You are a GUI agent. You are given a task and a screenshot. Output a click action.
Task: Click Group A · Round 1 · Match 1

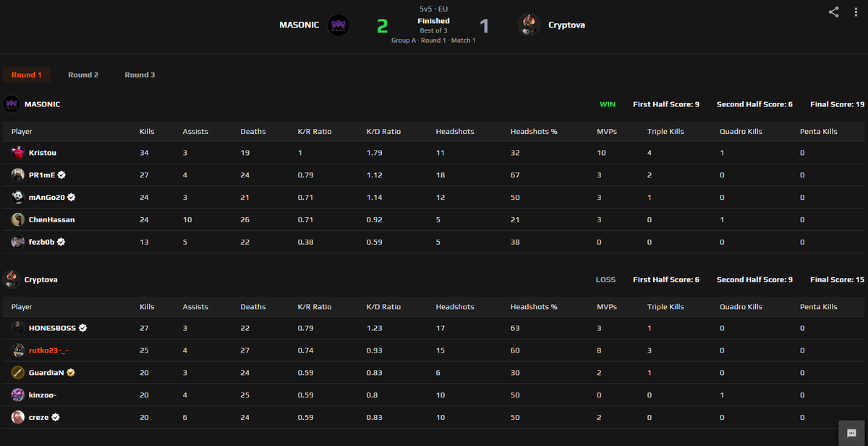[433, 41]
